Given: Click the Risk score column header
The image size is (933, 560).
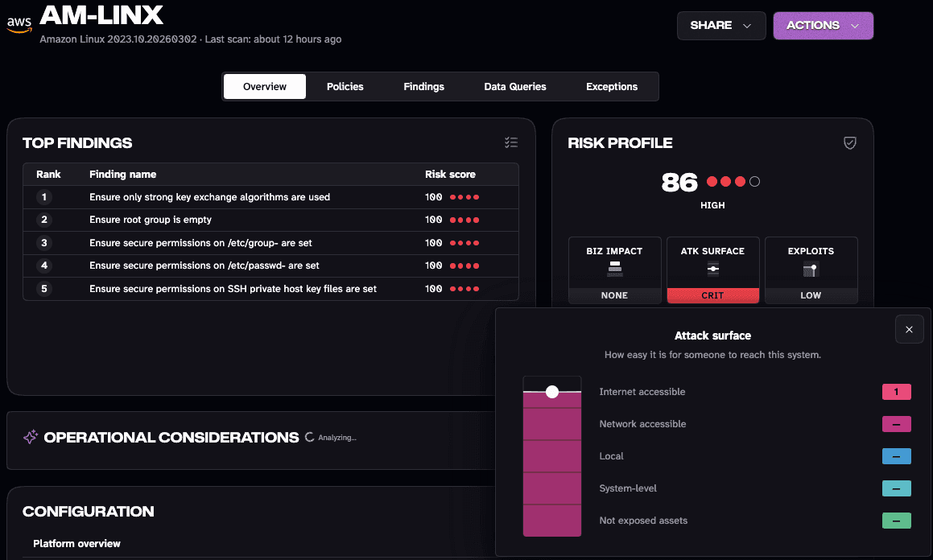Looking at the screenshot, I should (x=450, y=174).
